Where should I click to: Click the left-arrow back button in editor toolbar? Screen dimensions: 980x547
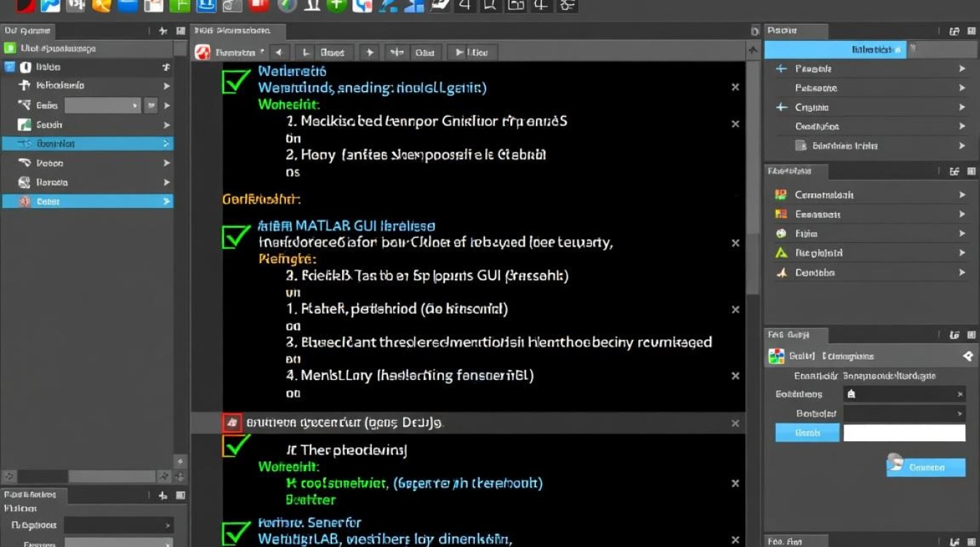[x=279, y=52]
